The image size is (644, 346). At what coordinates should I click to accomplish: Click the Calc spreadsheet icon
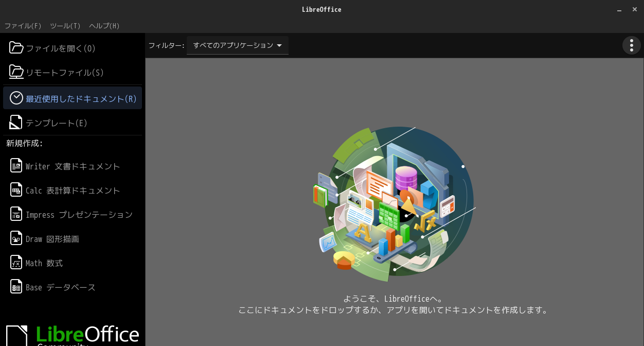[x=16, y=190]
